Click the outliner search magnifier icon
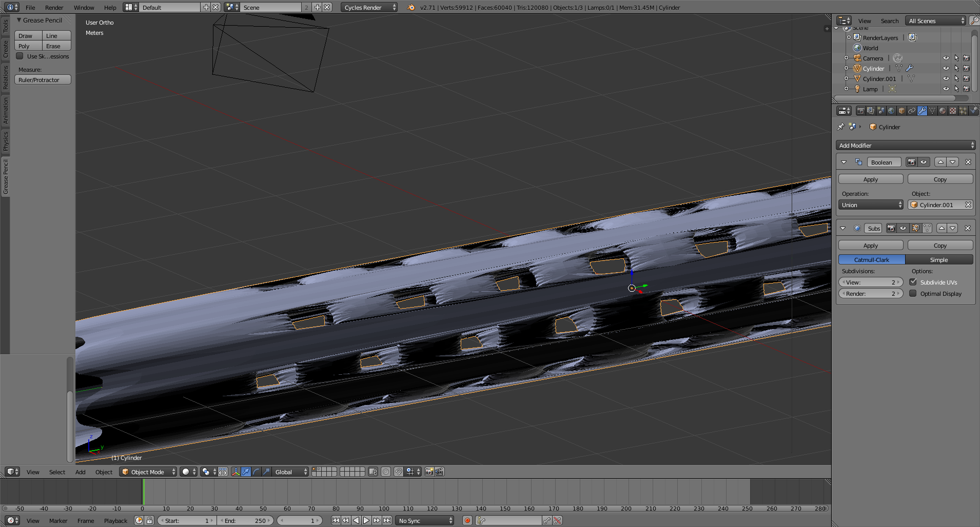Screen dimensions: 980x527 [x=974, y=21]
